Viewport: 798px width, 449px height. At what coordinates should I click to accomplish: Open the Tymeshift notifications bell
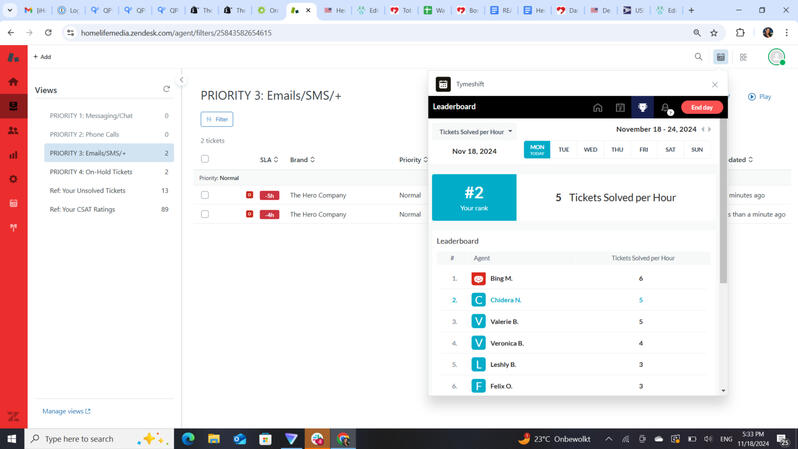(666, 108)
